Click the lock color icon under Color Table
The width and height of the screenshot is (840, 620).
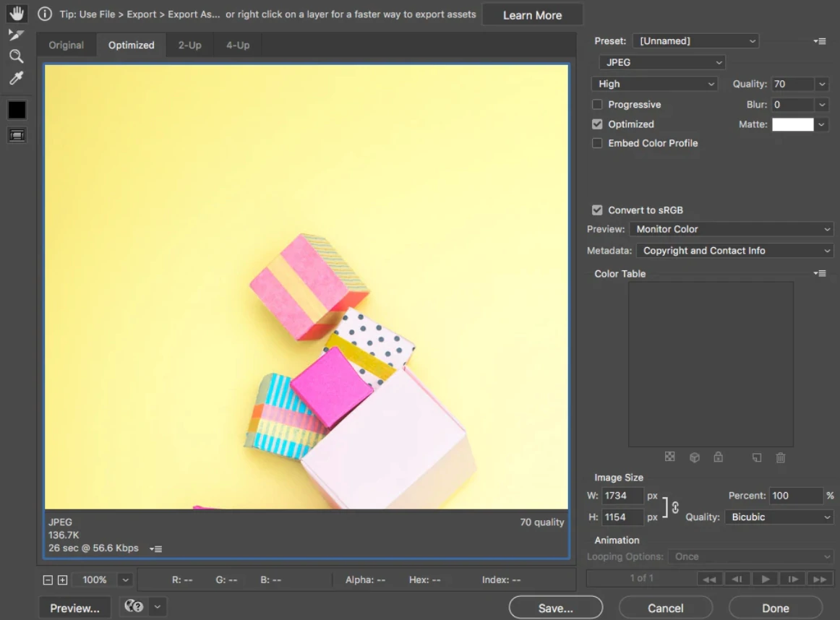coord(719,457)
